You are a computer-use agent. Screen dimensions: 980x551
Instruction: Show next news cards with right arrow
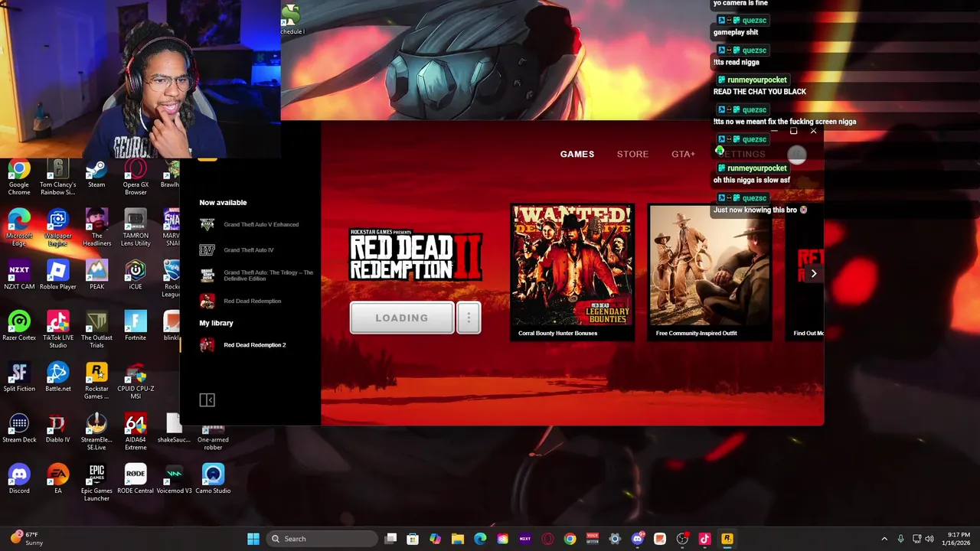tap(813, 273)
